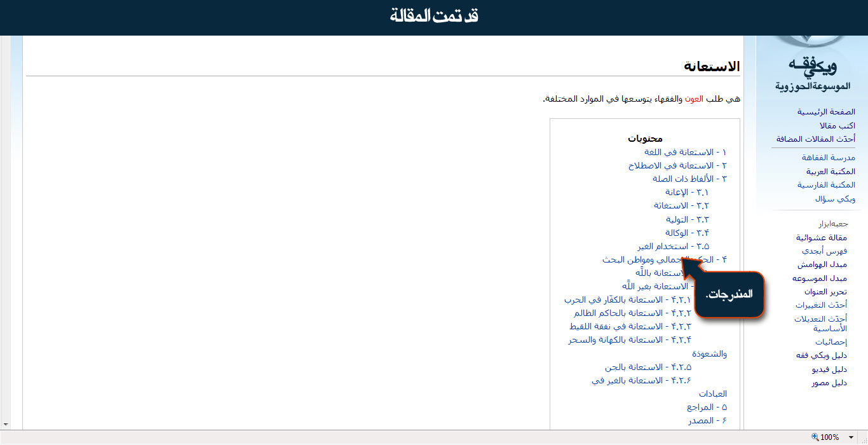Open الصفحة الرئيسية main page link
This screenshot has width=868, height=445.
point(826,112)
